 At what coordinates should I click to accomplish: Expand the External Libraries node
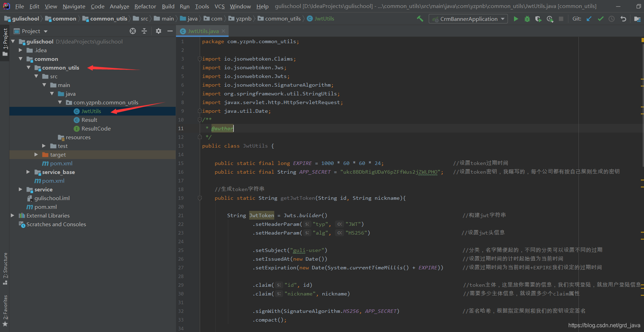coord(13,215)
